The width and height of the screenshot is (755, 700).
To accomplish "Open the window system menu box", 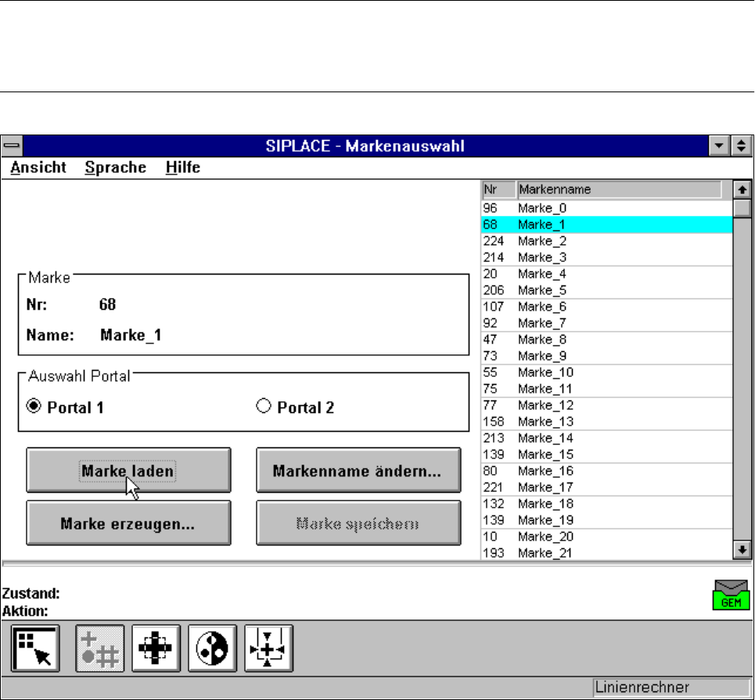I will pos(11,145).
